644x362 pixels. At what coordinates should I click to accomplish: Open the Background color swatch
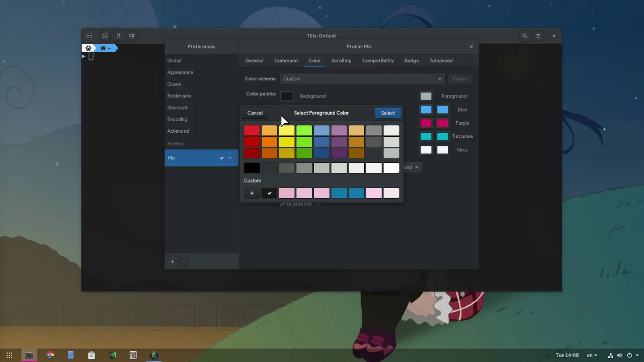287,96
